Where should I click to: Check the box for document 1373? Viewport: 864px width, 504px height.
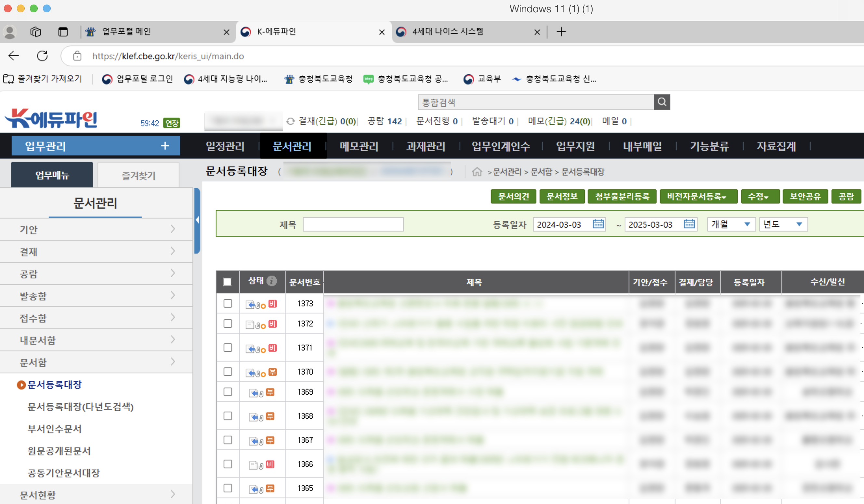[228, 303]
